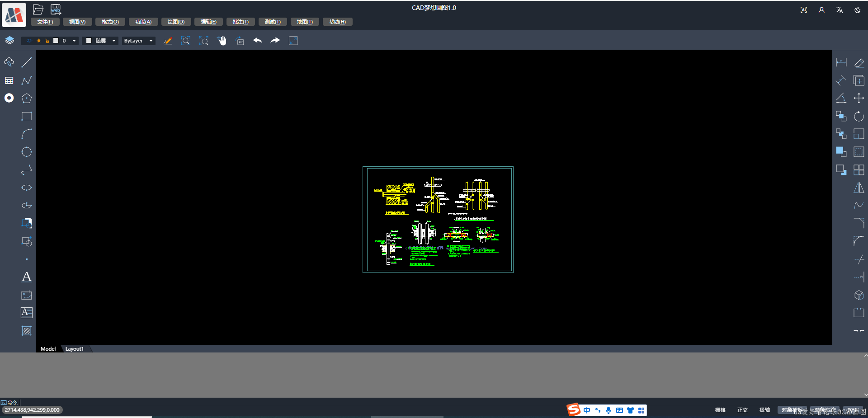
Task: Select the polygon tool
Action: pyautogui.click(x=27, y=98)
